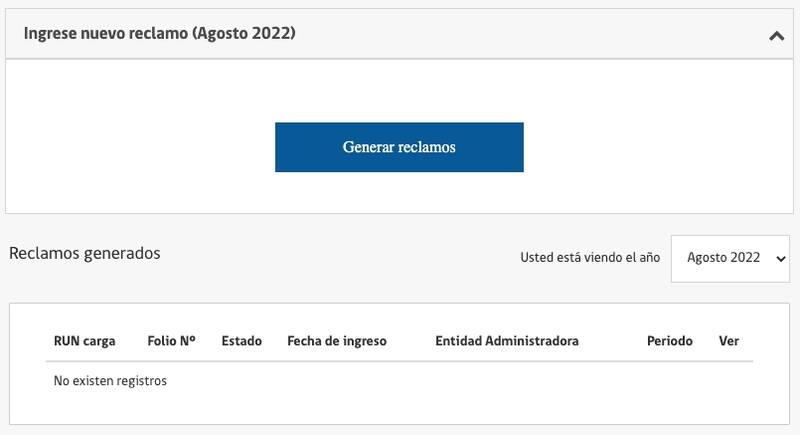Select the 'Ingrese nuevo reclamo (Agosto 2022)' panel title
Screen dimensions: 800x435
point(159,34)
